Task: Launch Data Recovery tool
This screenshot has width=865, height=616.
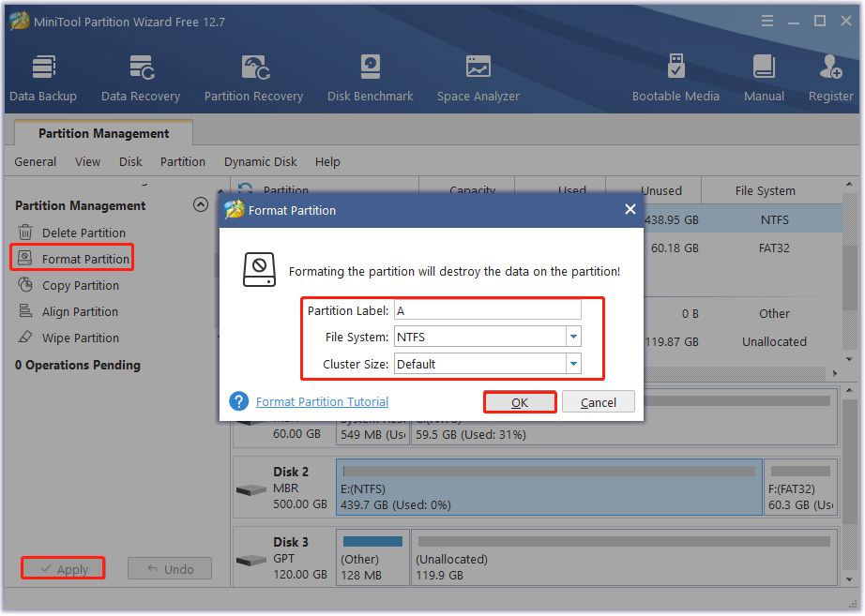Action: (141, 78)
